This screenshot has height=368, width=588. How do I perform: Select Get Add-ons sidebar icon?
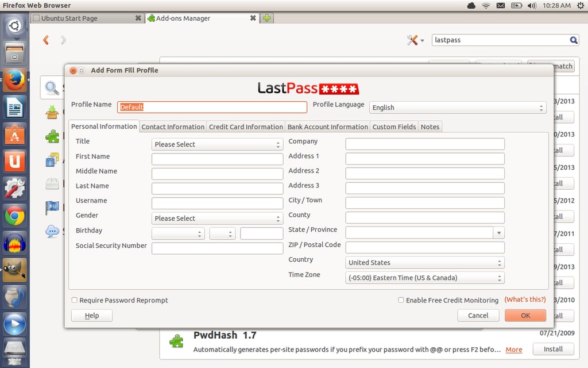click(52, 112)
